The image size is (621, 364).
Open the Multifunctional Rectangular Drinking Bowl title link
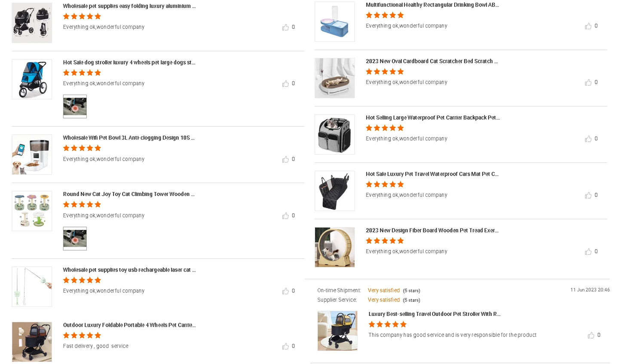point(432,5)
